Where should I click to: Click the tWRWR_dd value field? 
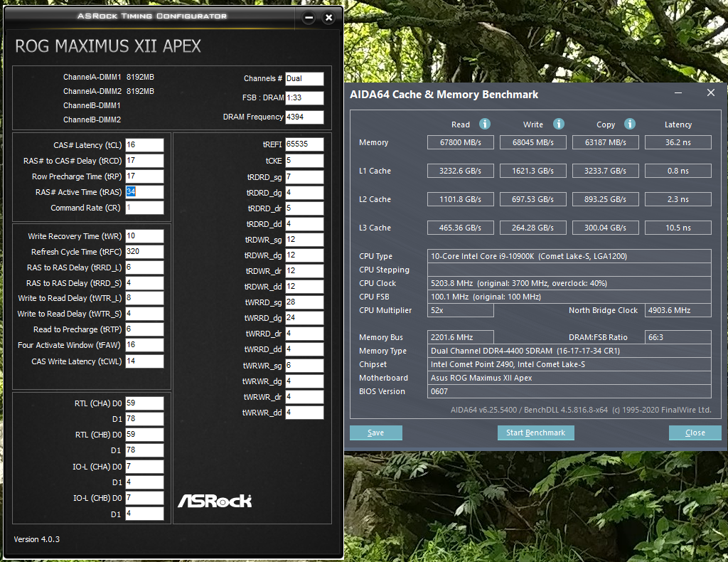pyautogui.click(x=304, y=413)
